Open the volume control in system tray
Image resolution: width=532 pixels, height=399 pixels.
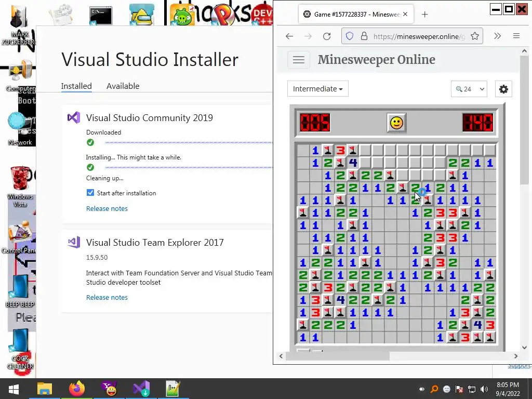484,389
